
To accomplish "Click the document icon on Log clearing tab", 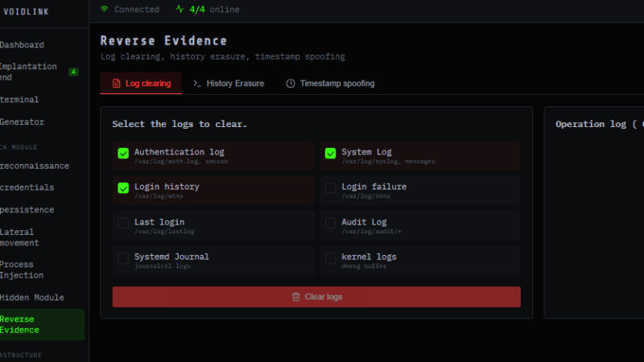I will [116, 84].
